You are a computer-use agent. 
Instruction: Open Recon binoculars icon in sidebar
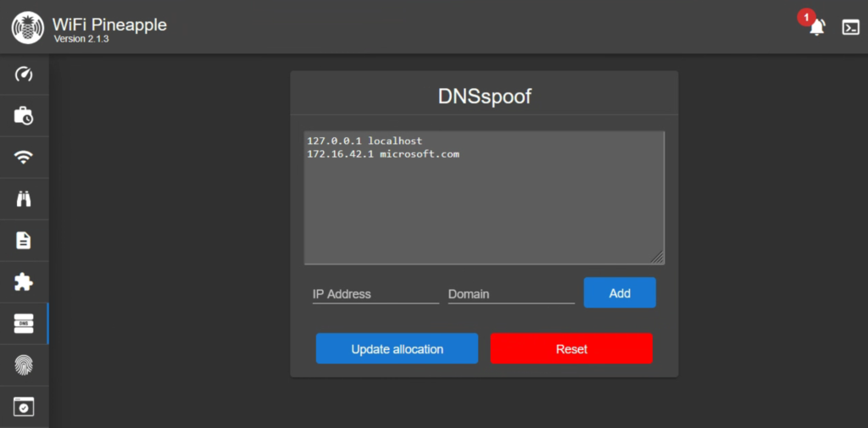[x=23, y=199]
